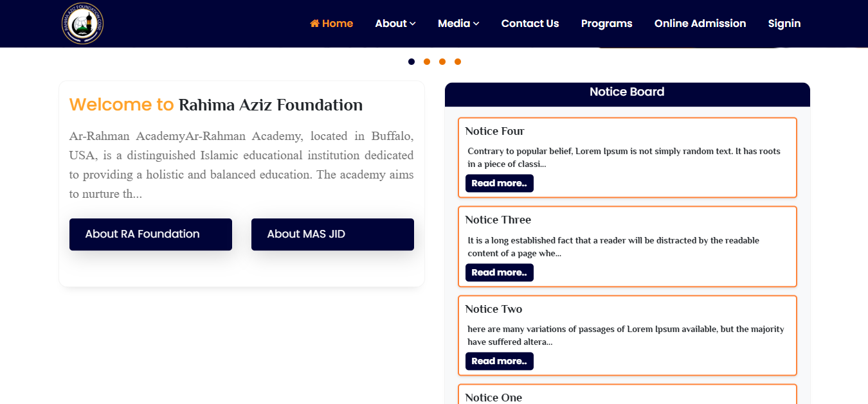This screenshot has width=868, height=404.
Task: Click the About MAS JID button
Action: click(332, 234)
